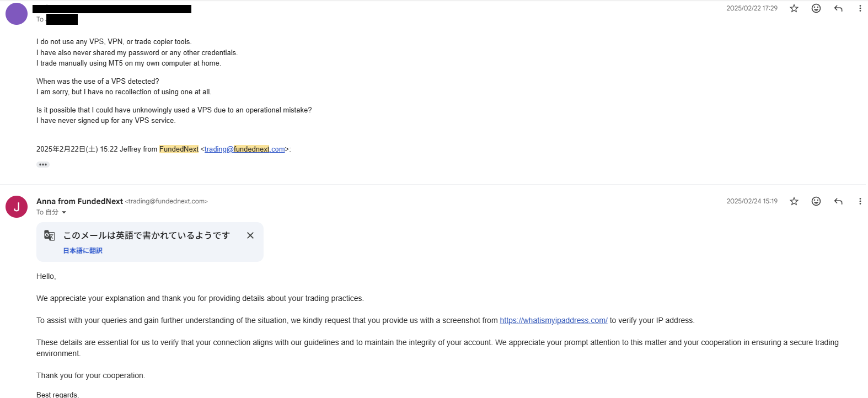Star the first email from 17:29
868x398 pixels.
point(794,8)
